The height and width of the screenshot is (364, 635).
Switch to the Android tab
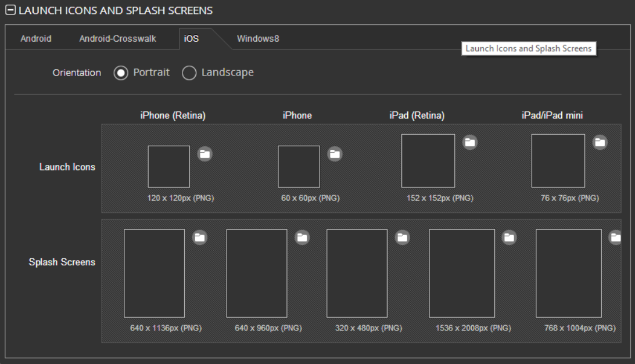pyautogui.click(x=36, y=38)
